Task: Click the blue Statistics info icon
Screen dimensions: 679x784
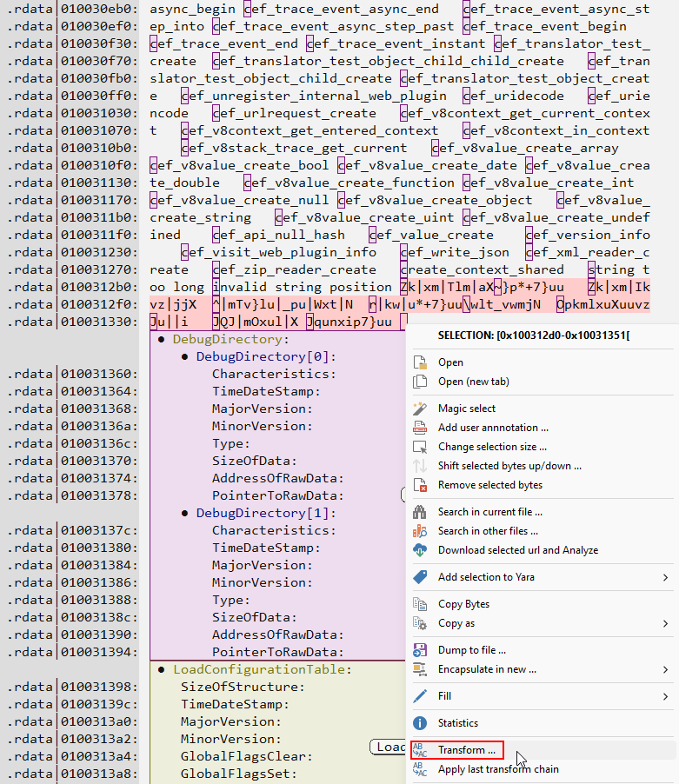Action: pos(421,723)
